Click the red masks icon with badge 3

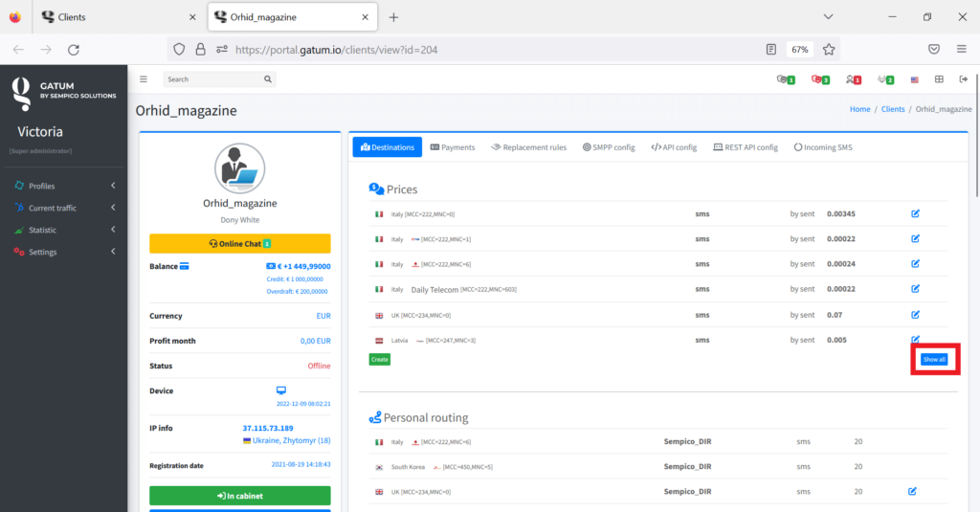[820, 79]
